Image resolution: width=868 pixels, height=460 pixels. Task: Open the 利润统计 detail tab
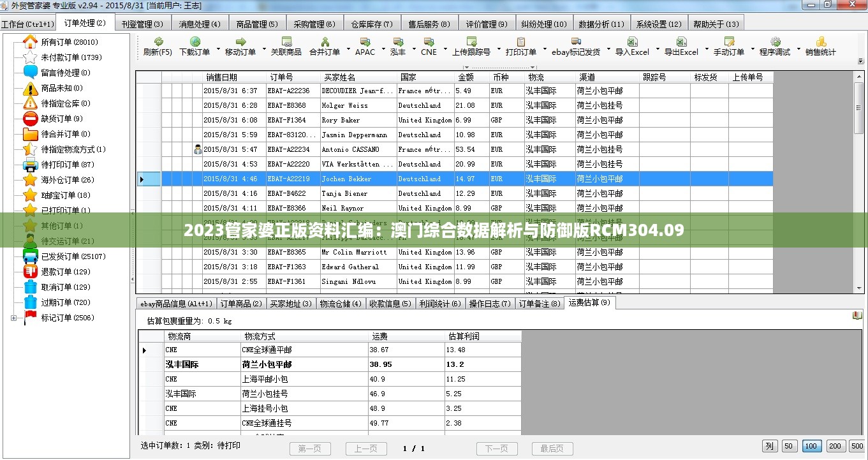click(439, 304)
